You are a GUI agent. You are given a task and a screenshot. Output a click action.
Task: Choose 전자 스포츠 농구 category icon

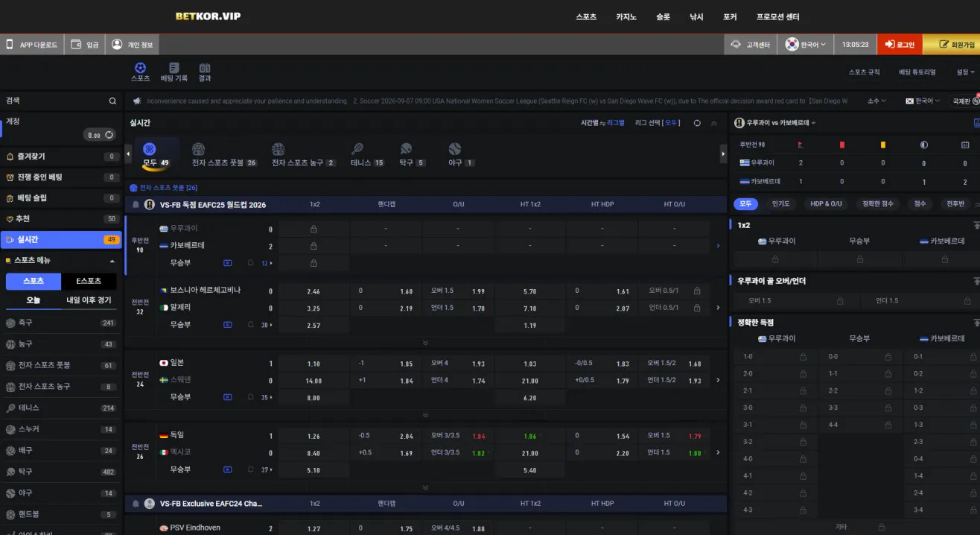[x=278, y=149]
